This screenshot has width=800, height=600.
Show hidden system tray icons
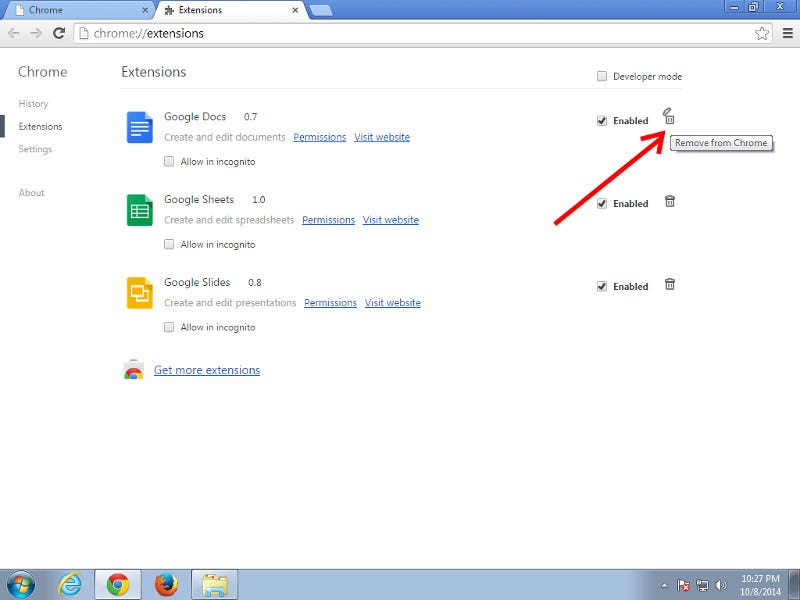click(x=664, y=585)
